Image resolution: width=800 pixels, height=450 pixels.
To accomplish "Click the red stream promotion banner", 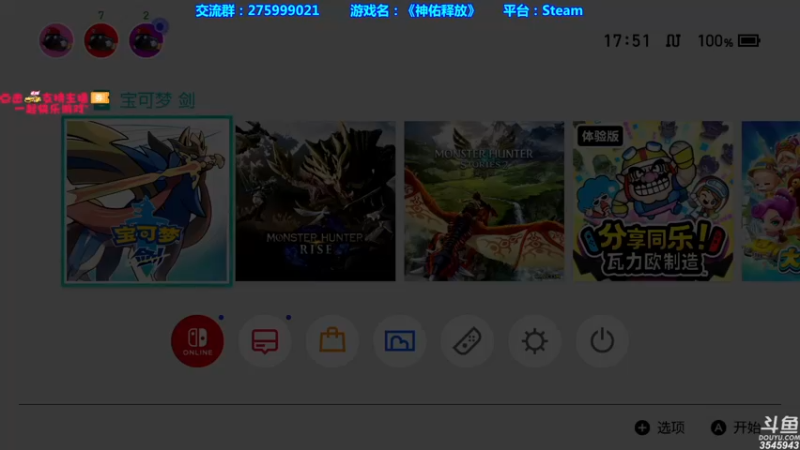I will [55, 102].
